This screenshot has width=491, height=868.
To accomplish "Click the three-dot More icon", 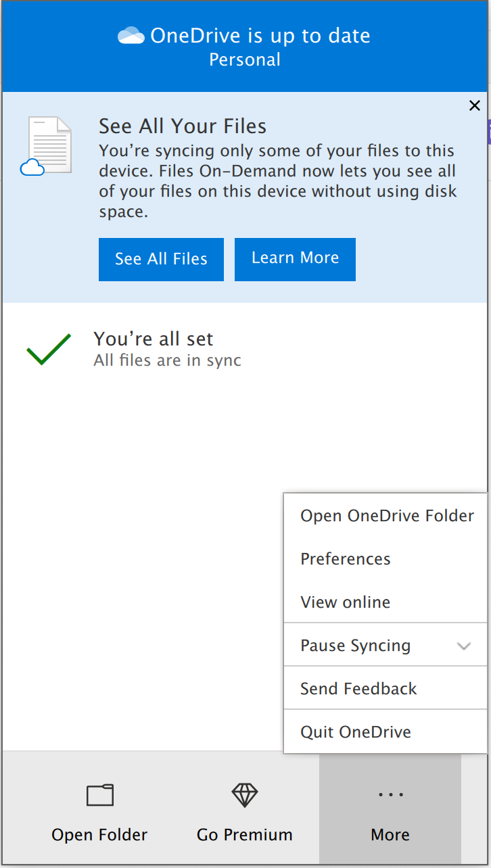I will [390, 795].
